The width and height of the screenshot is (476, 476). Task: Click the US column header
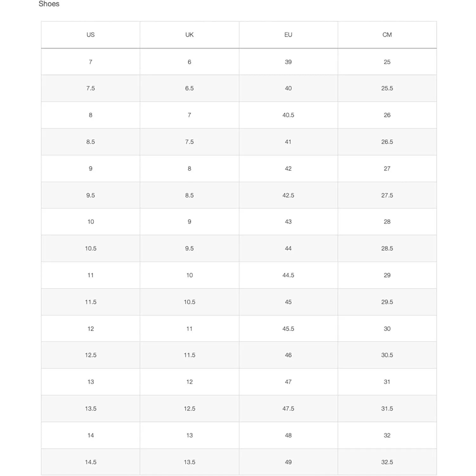(90, 35)
